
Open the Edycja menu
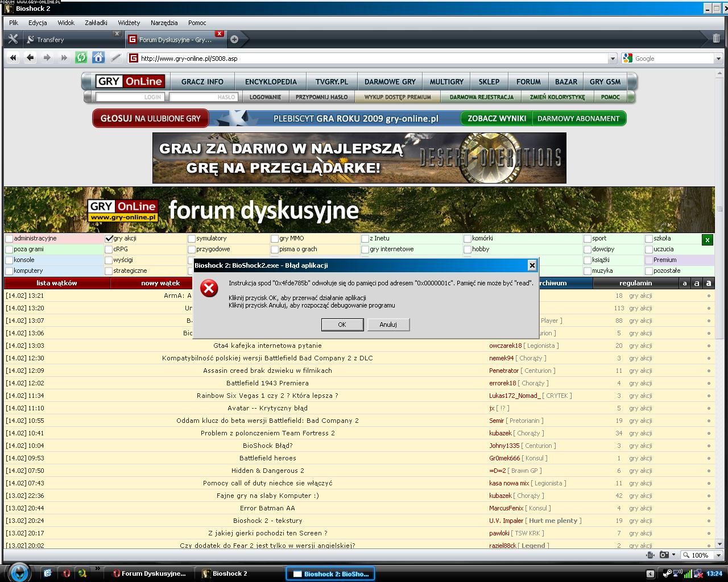38,23
